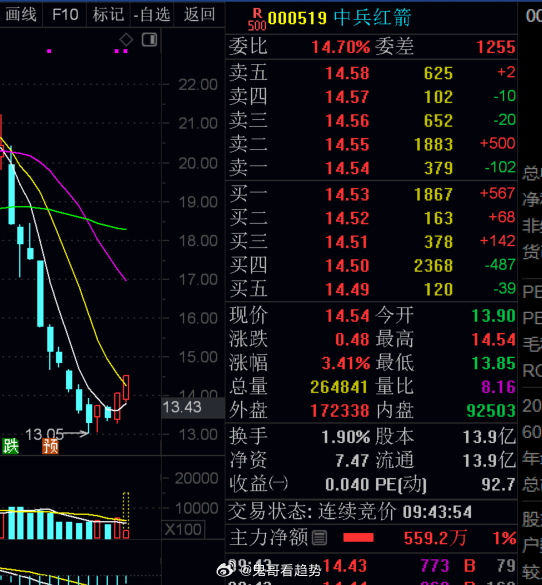Select trade row price 14.43

click(x=345, y=566)
